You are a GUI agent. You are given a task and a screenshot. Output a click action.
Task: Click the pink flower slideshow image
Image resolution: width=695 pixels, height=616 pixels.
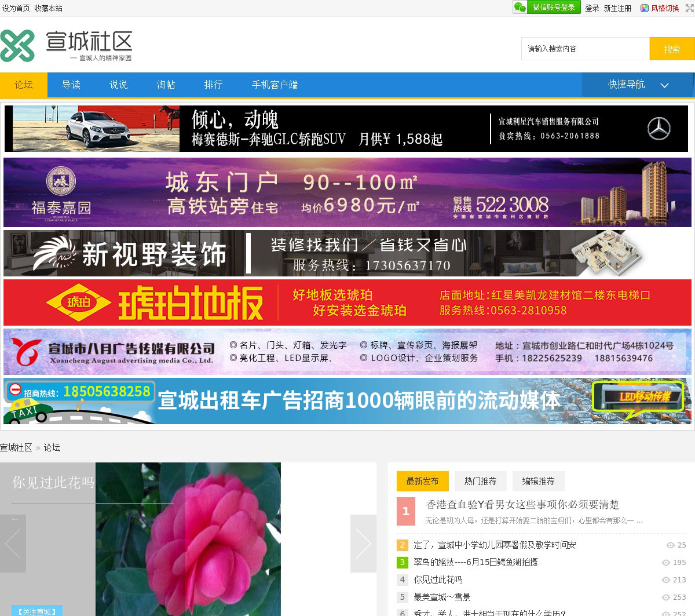tap(188, 539)
